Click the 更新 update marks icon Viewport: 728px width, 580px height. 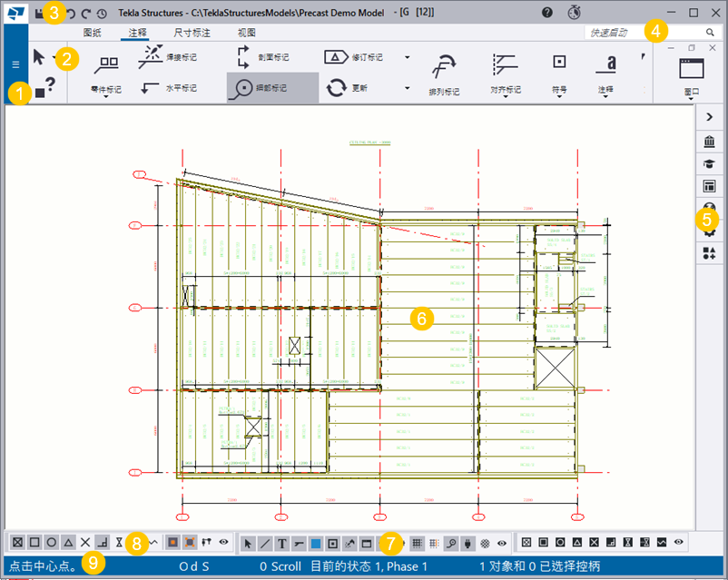pyautogui.click(x=336, y=88)
